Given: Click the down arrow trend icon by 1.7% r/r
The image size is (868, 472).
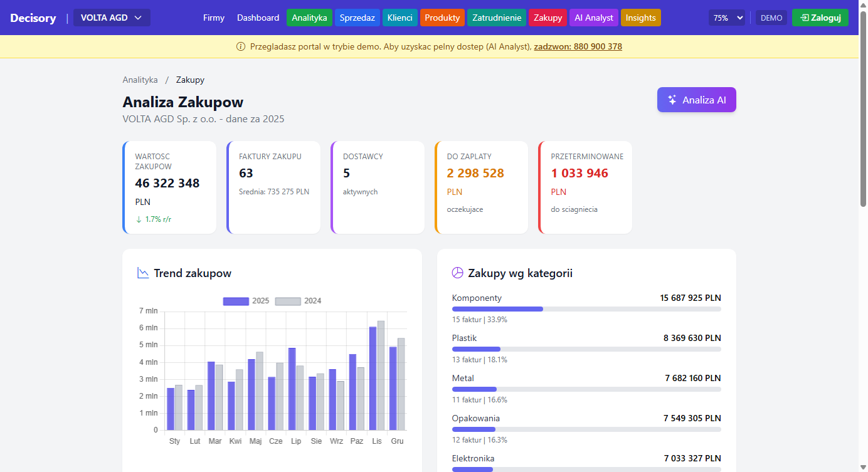Looking at the screenshot, I should pos(139,219).
